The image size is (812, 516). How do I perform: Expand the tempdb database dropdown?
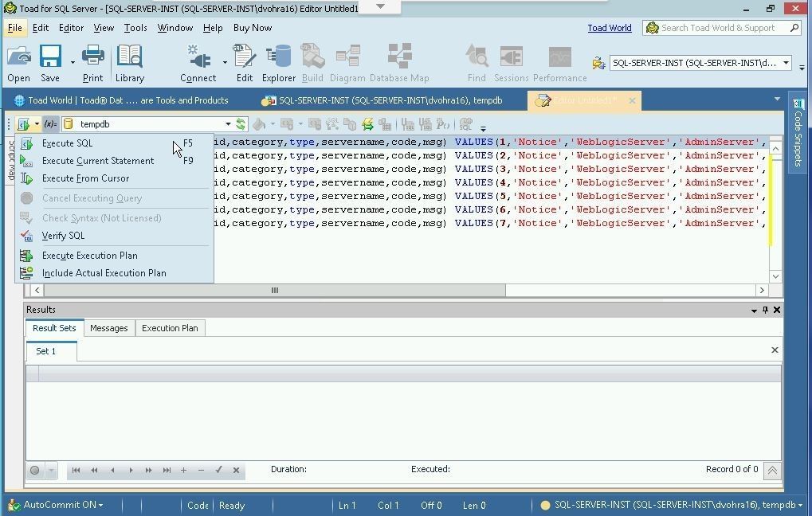coord(228,124)
